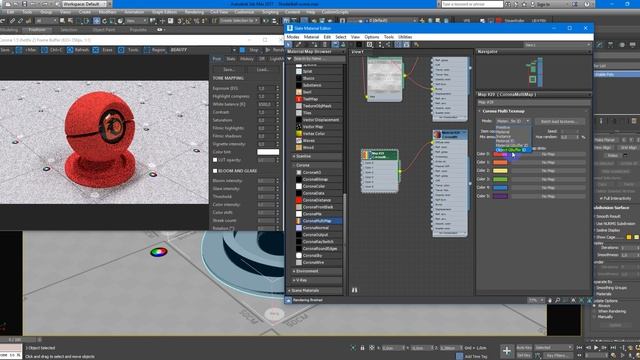The height and width of the screenshot is (360, 640).
Task: Toggle Smoothing Groups separate-by checkbox
Action: [595, 288]
